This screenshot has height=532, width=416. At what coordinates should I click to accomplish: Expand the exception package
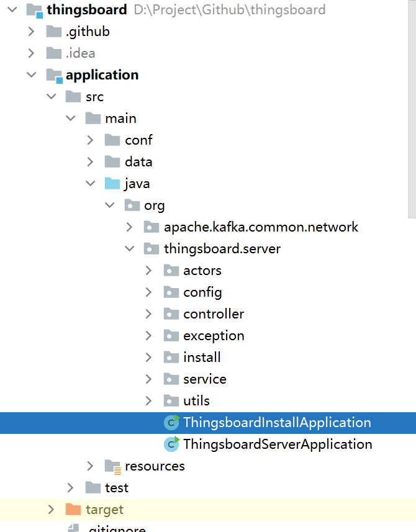148,336
